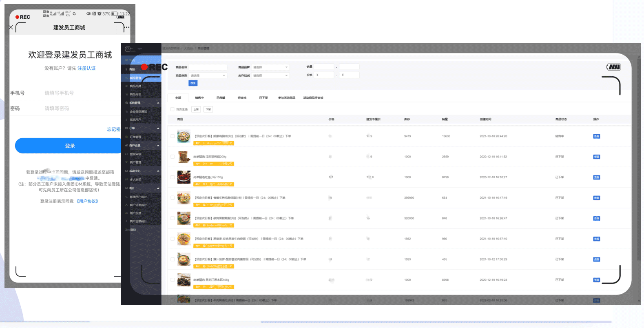Close the mobile login page with X
Image resolution: width=644 pixels, height=328 pixels.
(x=11, y=28)
